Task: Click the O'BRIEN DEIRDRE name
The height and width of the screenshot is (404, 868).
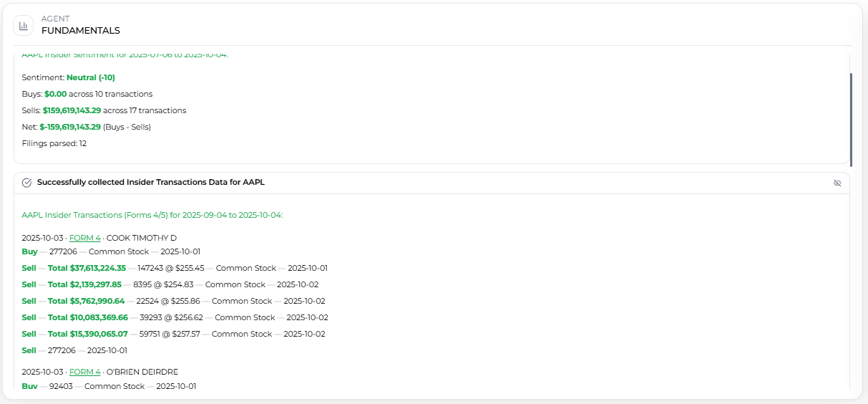Action: pyautogui.click(x=142, y=372)
